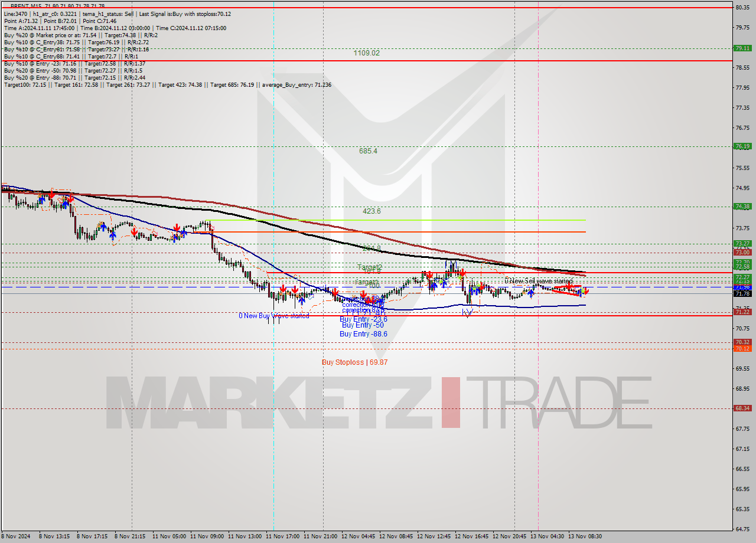Click the Buy Entry -88.6 label

363,334
